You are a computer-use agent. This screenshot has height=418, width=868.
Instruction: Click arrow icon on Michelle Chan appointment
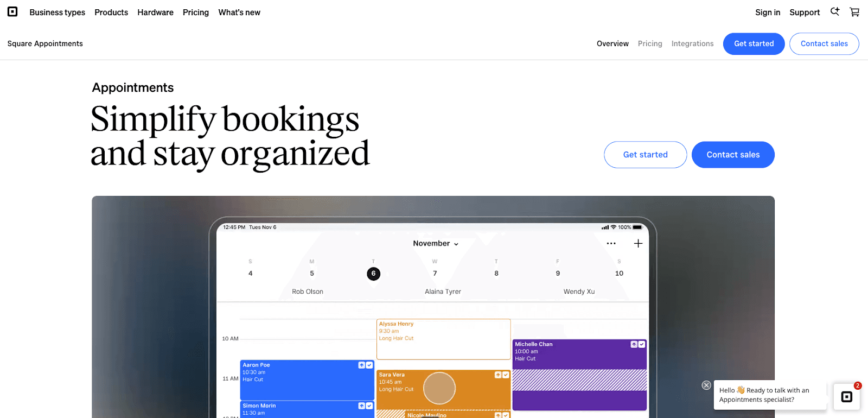tap(634, 345)
